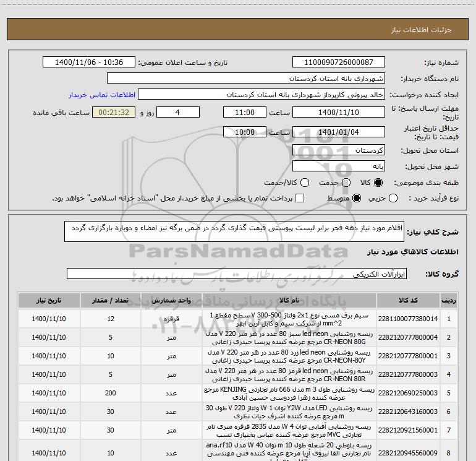Viewport: 476px width, 461px height.
Task: Click the ردیف column header
Action: tap(449, 301)
